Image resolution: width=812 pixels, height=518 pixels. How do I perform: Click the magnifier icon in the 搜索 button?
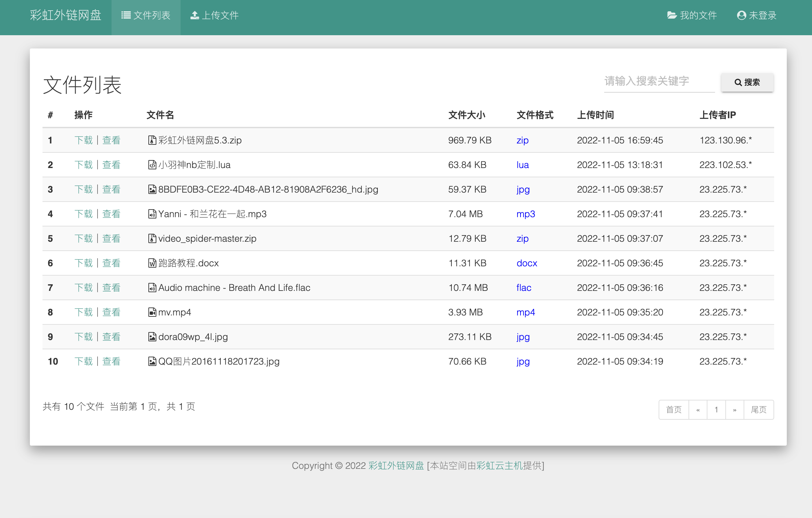738,82
